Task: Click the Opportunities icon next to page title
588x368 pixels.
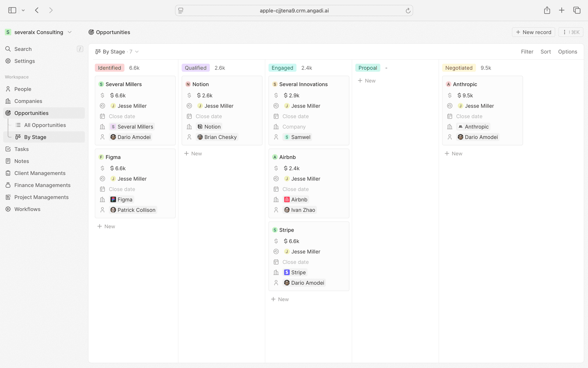Action: pyautogui.click(x=91, y=32)
